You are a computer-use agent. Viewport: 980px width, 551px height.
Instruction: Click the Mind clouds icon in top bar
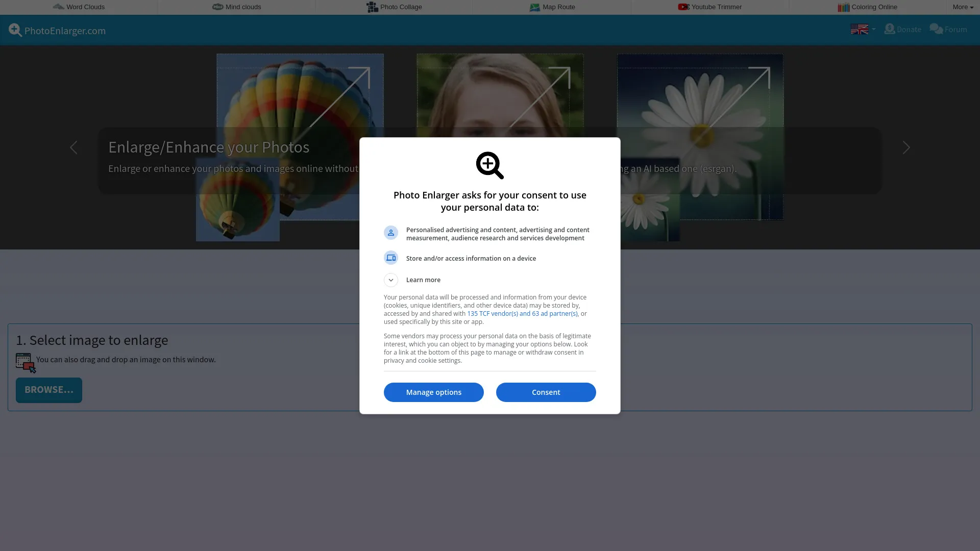pos(218,7)
